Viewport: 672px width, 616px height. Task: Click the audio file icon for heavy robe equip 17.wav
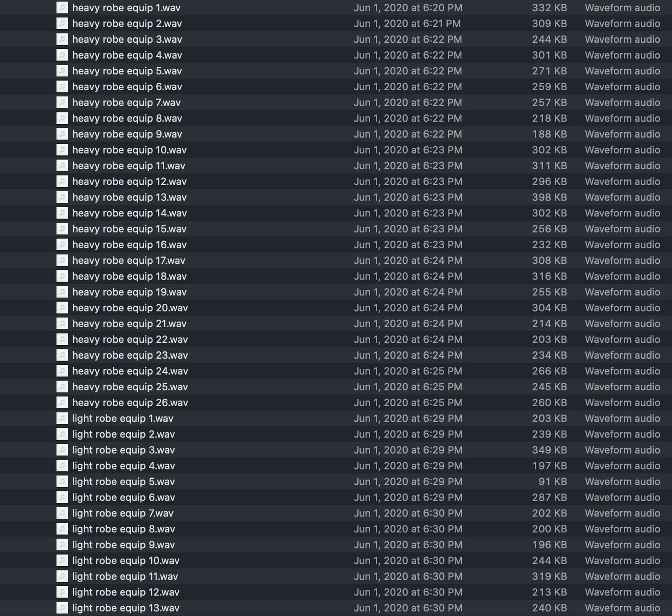(62, 261)
